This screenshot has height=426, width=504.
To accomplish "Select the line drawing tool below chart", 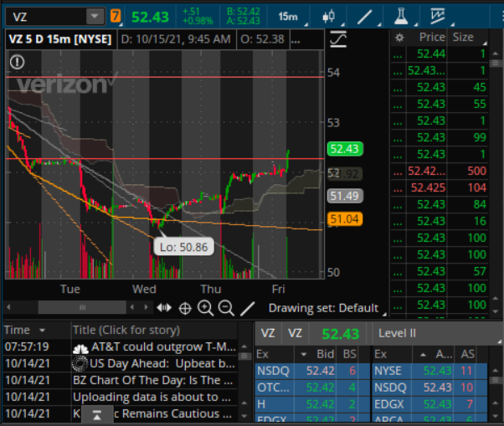I will (248, 309).
